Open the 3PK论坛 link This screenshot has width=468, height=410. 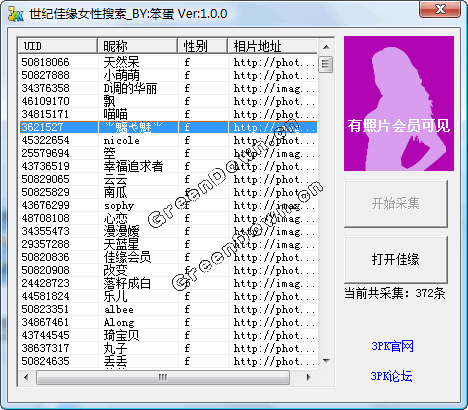pyautogui.click(x=391, y=376)
